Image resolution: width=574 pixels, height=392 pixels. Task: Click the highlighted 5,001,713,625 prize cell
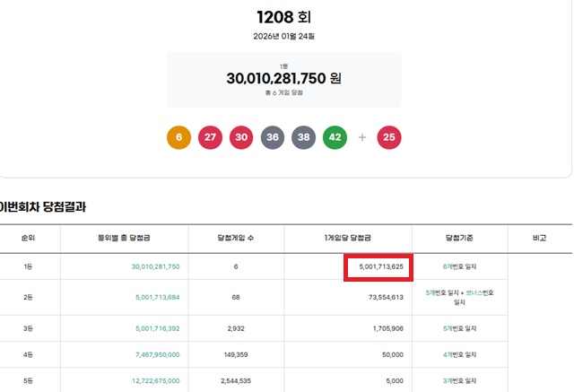378,266
